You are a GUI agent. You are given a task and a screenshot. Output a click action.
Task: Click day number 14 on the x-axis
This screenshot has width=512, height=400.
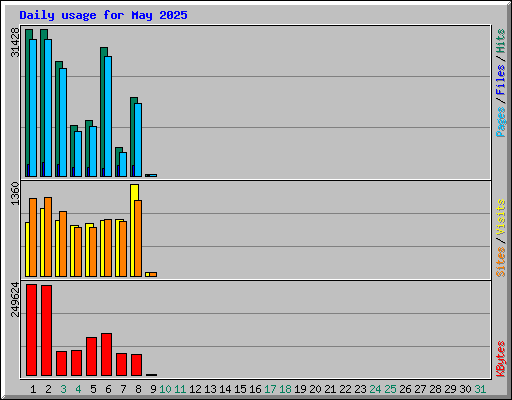[x=225, y=389]
